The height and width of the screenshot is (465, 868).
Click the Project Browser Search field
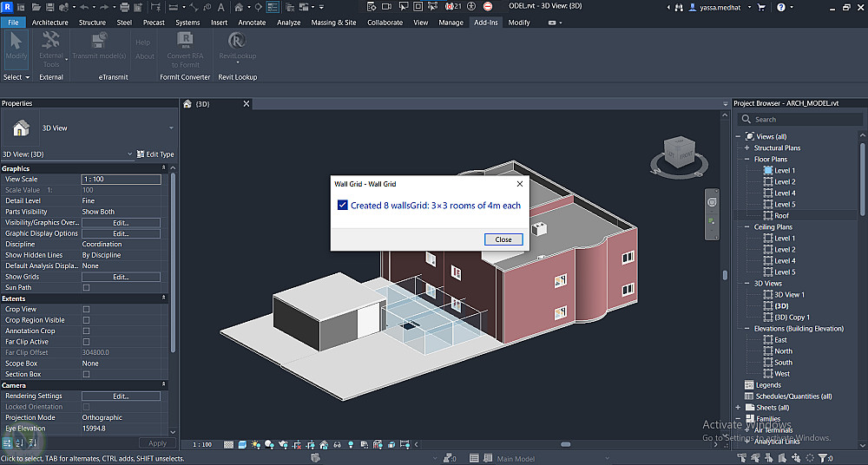(x=799, y=120)
